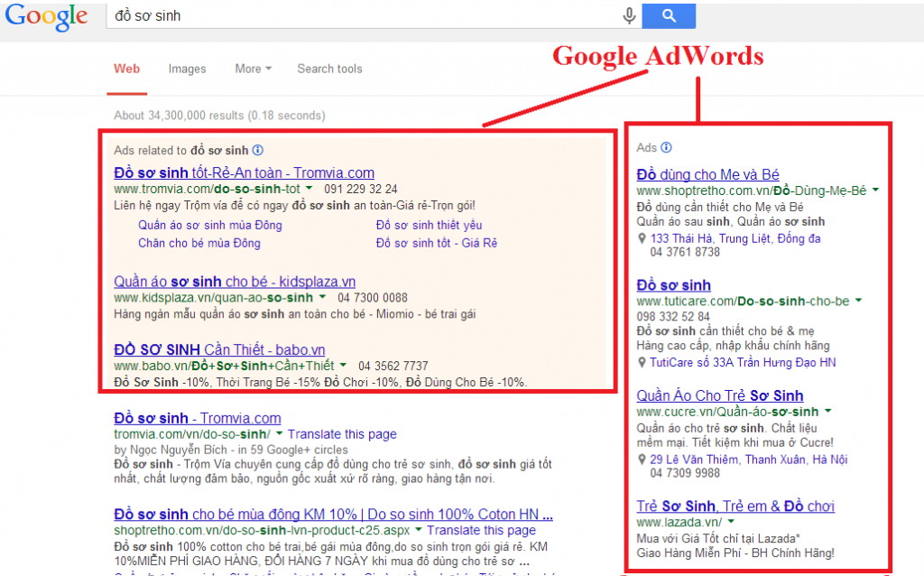Click the microphone voice search icon
Image resolution: width=924 pixels, height=576 pixels.
[x=629, y=16]
